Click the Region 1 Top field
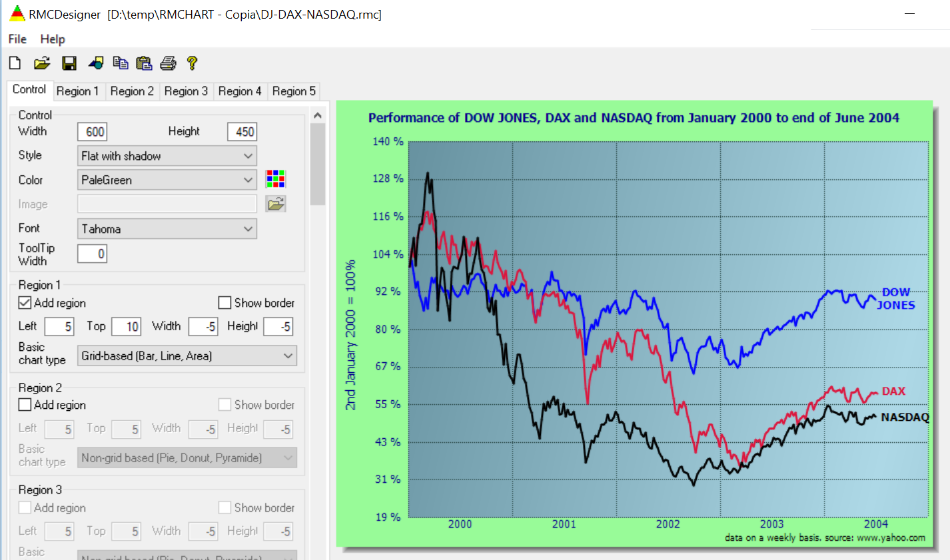Screen dimensions: 950x560 [126, 327]
